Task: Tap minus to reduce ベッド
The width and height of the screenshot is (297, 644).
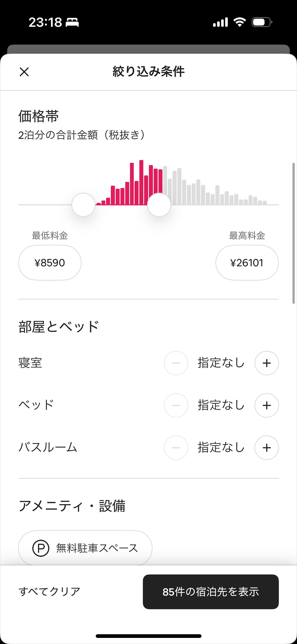Action: click(x=176, y=405)
